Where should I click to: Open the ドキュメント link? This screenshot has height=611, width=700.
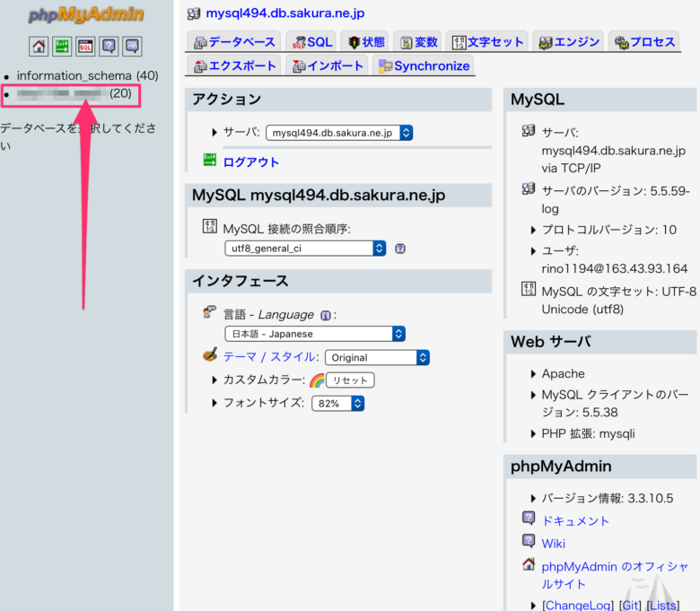click(x=575, y=521)
